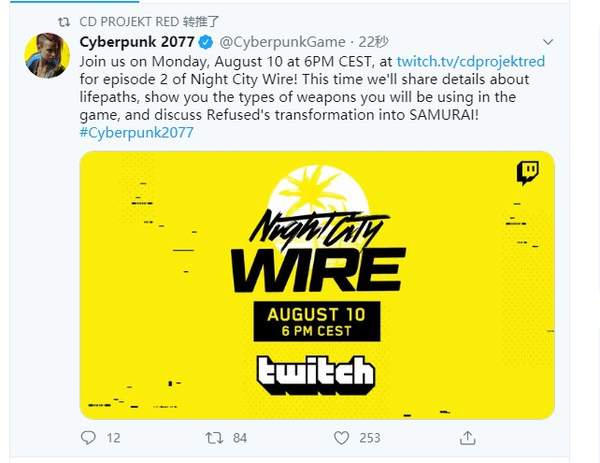Like the tweet with the heart icon

point(341,438)
